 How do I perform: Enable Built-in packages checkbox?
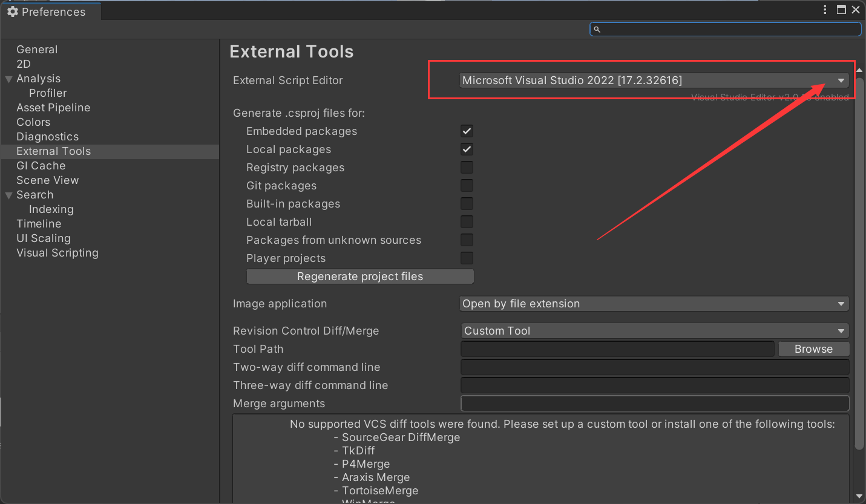pos(467,204)
